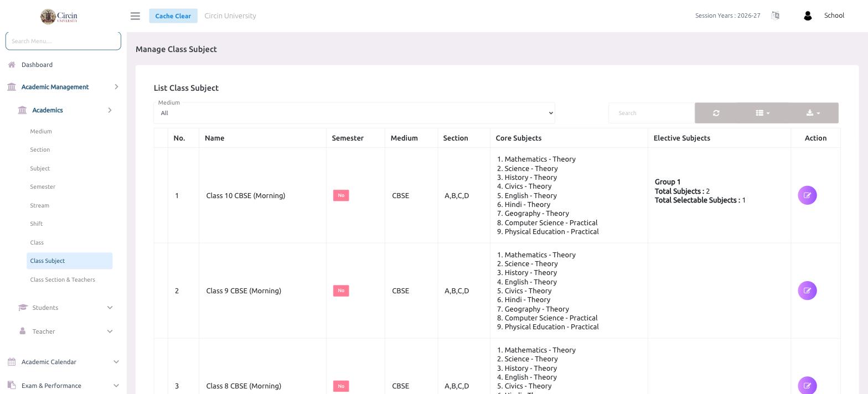Open the Stream menu item
868x394 pixels.
(x=39, y=205)
